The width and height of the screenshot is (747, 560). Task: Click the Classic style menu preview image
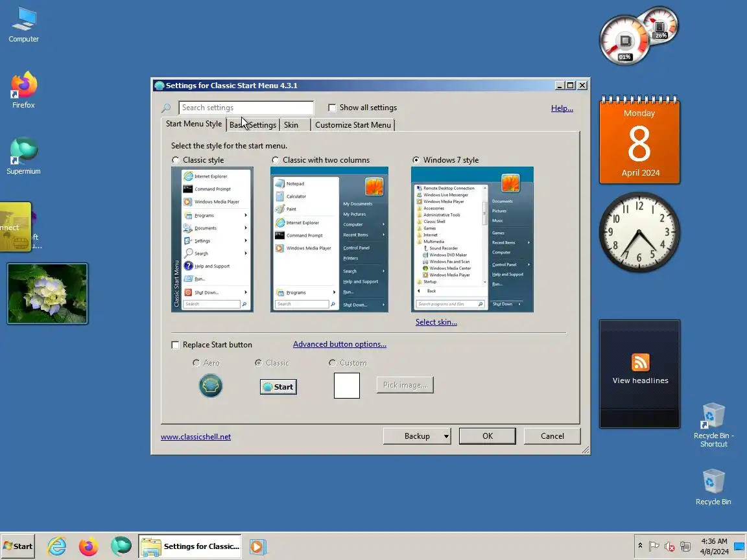212,240
